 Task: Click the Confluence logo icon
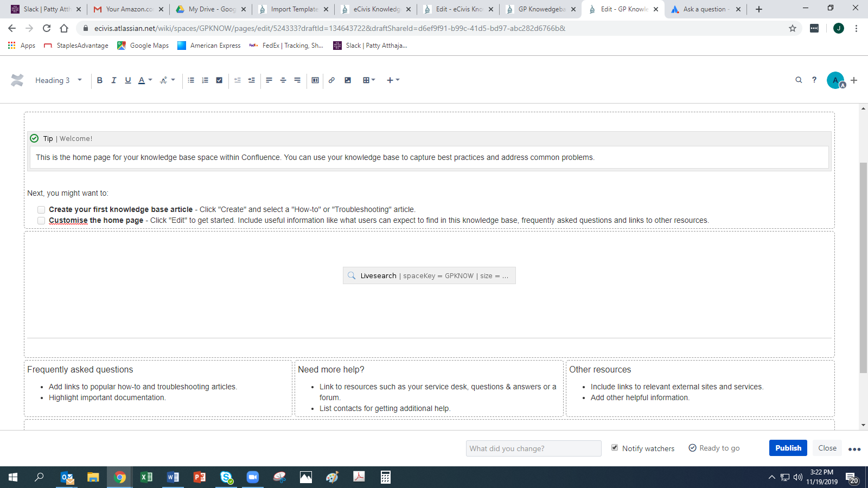tap(17, 80)
